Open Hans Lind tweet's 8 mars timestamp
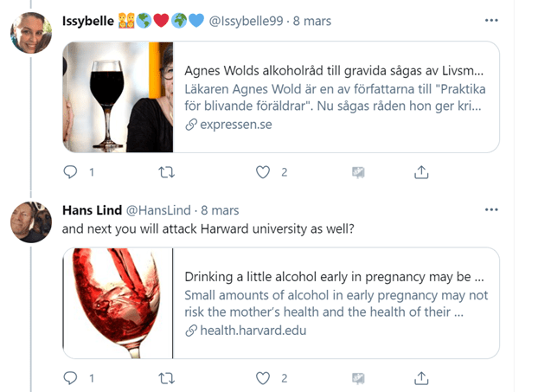Viewport: 538px width, 392px height. (x=220, y=210)
